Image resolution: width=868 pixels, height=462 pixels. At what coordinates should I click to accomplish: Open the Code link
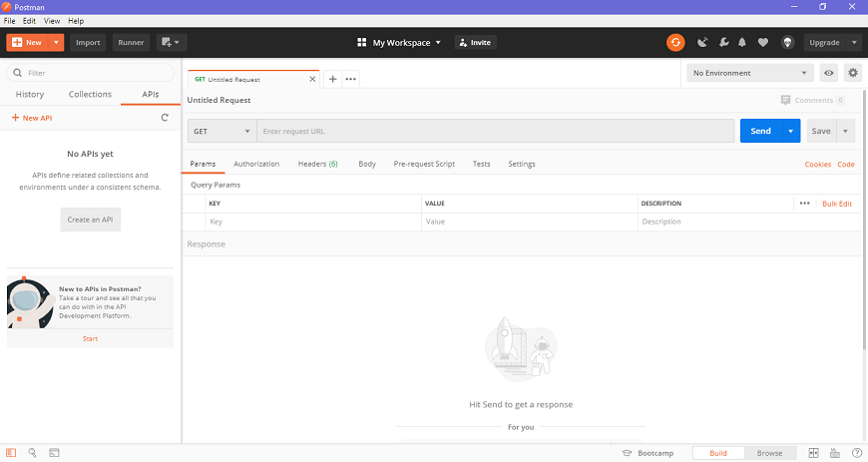[x=846, y=165]
